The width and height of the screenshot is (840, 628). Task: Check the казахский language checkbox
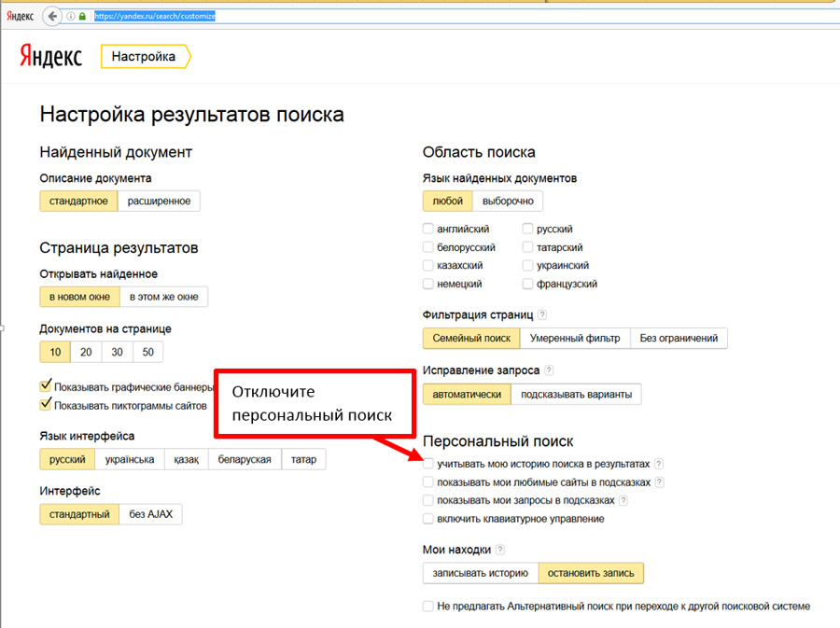pos(428,265)
